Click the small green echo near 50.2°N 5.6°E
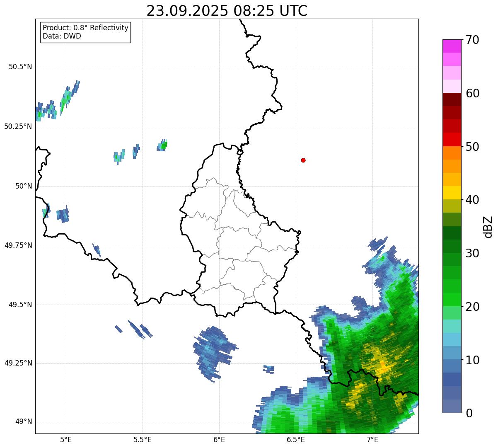Viewport: 498px width, 448px height. point(162,145)
